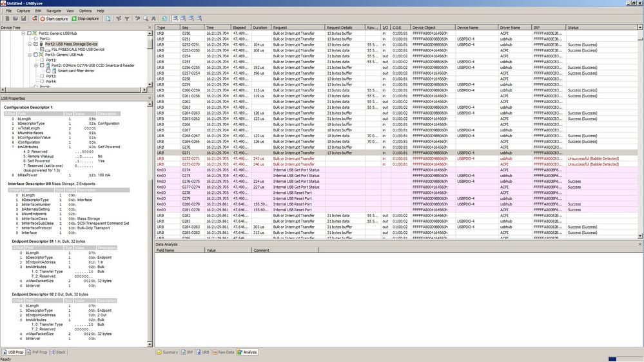Image resolution: width=644 pixels, height=362 pixels.
Task: Click the Start capture button
Action: pos(54,19)
